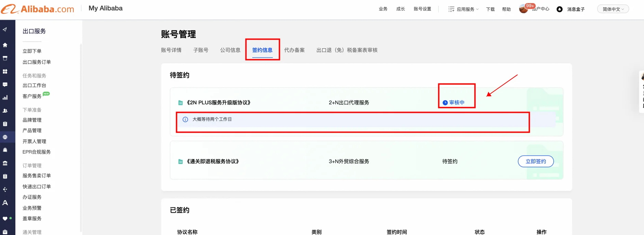This screenshot has height=235, width=644.
Task: Open the heart favorites icon in sidebar
Action: point(5,218)
